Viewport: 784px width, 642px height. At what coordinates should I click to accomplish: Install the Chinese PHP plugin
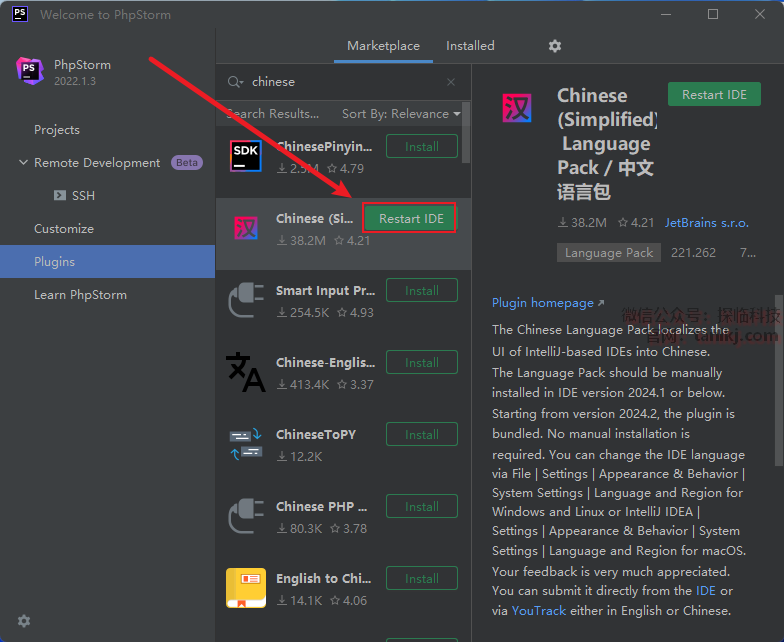point(422,506)
